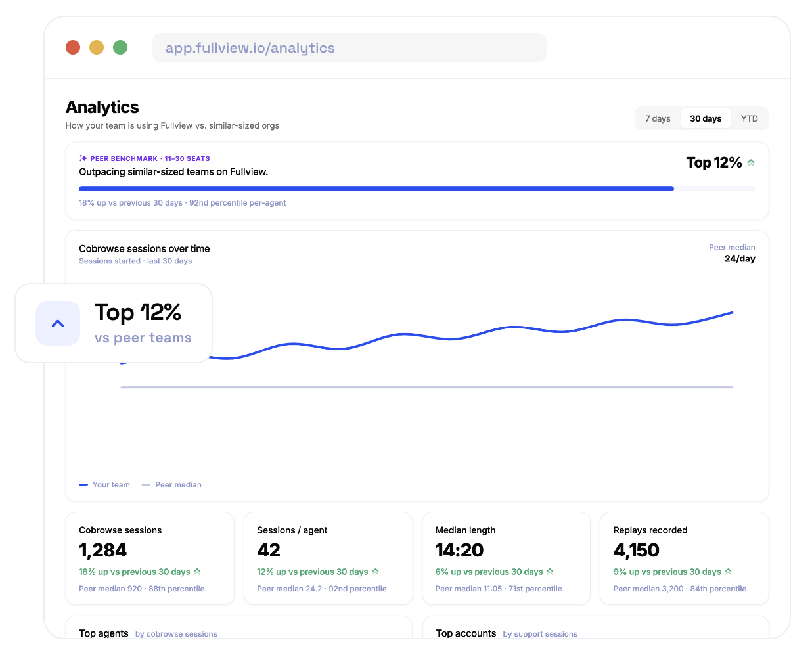Click the chevron-up icon in the floating Top 12% card

click(58, 323)
